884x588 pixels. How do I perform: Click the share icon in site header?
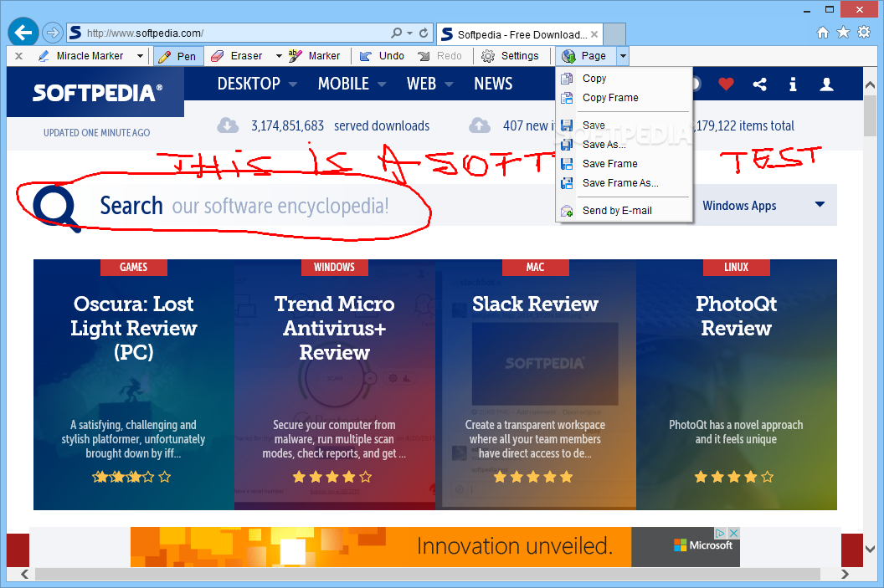coord(759,84)
